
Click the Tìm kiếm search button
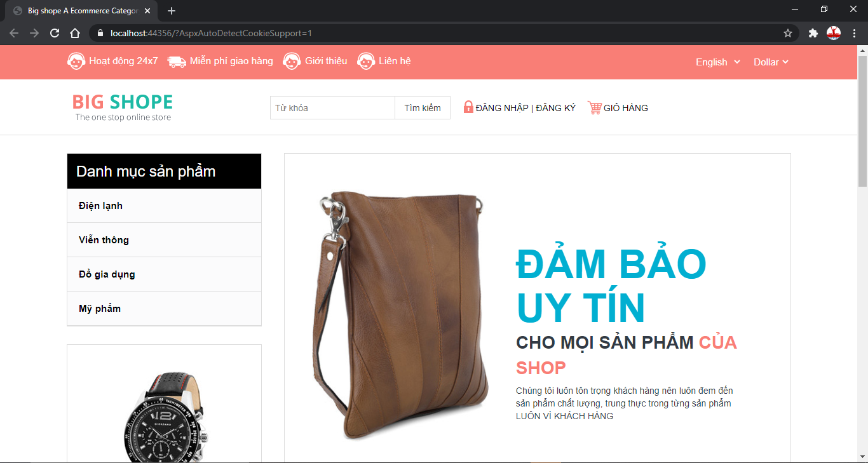423,108
